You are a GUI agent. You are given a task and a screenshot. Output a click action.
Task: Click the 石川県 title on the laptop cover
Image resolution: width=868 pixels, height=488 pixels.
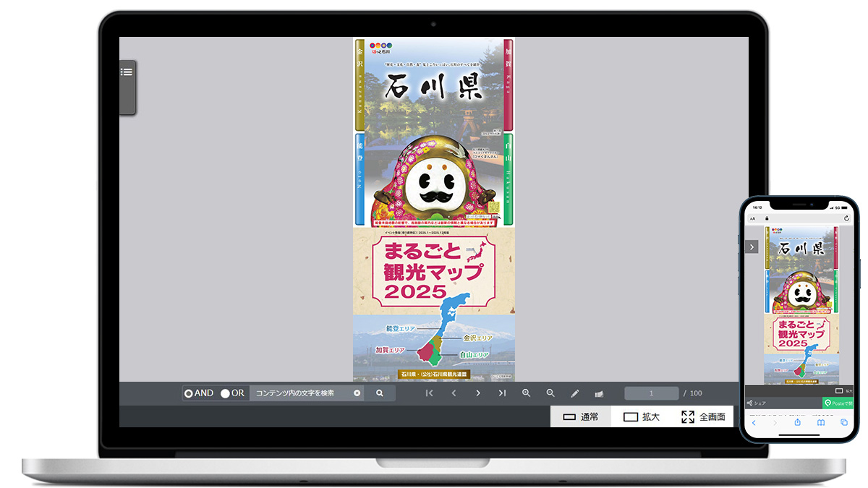click(434, 87)
